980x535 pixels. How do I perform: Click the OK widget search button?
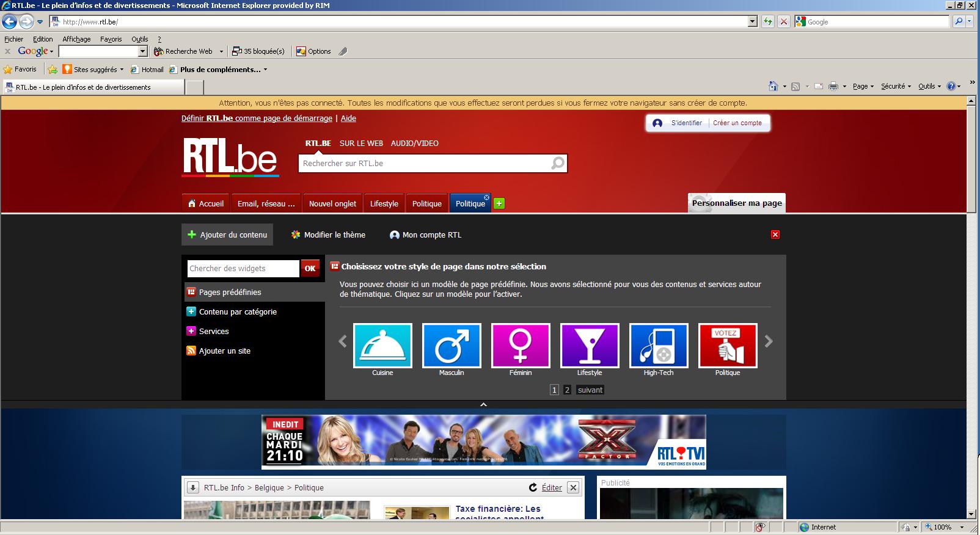tap(310, 268)
